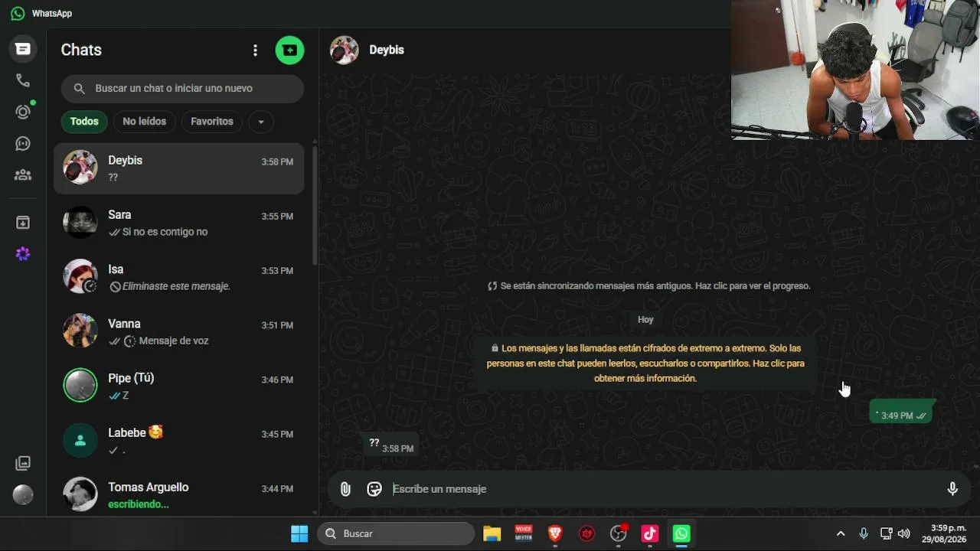Open the purple Meta AI icon
Viewport: 980px width, 551px height.
(x=23, y=254)
